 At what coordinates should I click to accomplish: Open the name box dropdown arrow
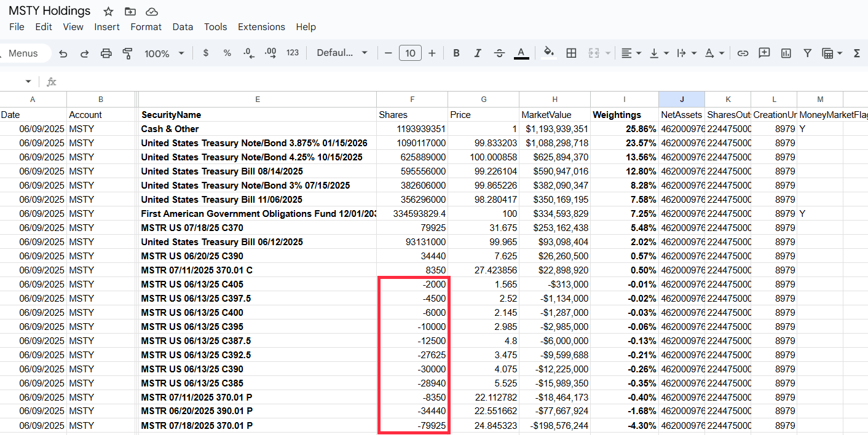click(x=28, y=82)
